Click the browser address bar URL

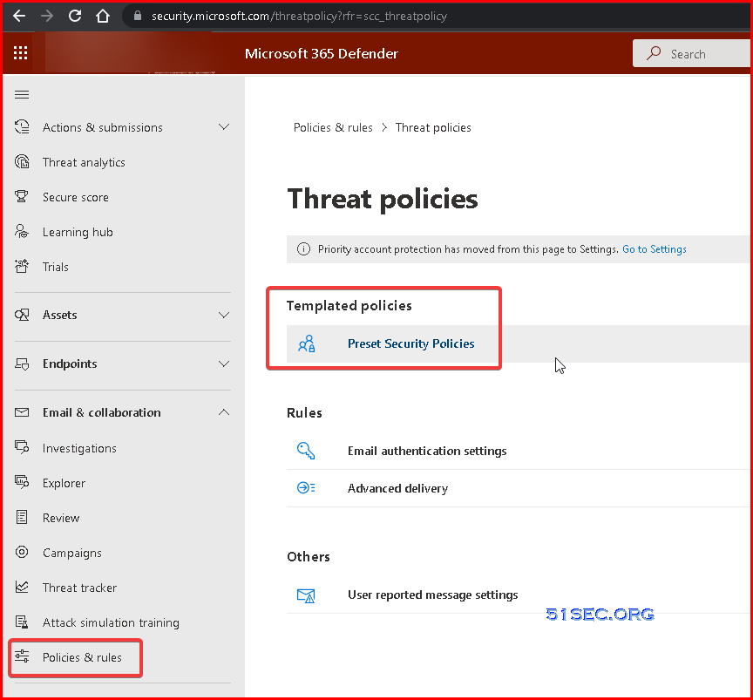coord(299,16)
